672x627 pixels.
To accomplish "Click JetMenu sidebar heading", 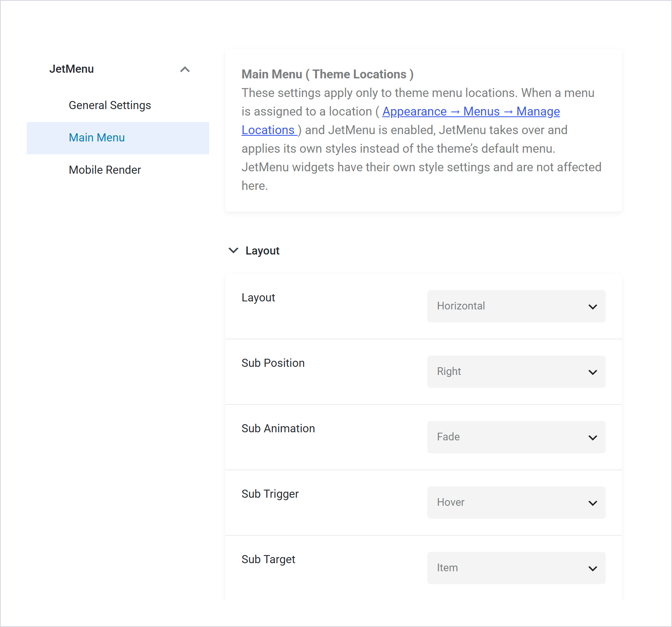I will [71, 69].
